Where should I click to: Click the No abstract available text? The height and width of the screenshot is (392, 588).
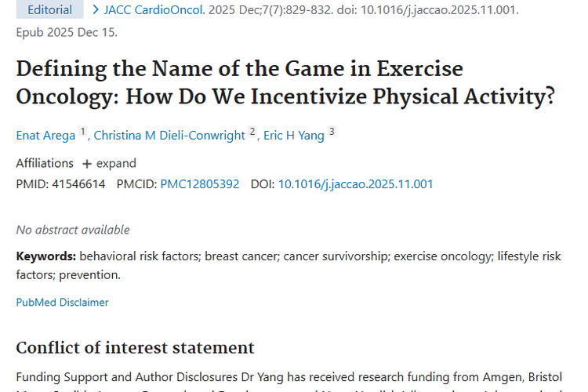tap(73, 230)
